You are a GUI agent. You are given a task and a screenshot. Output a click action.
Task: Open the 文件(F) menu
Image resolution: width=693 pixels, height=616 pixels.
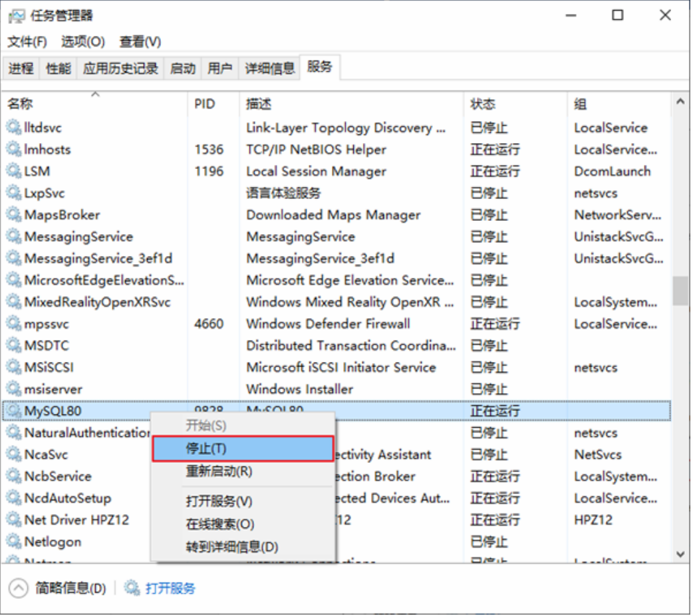pyautogui.click(x=27, y=42)
